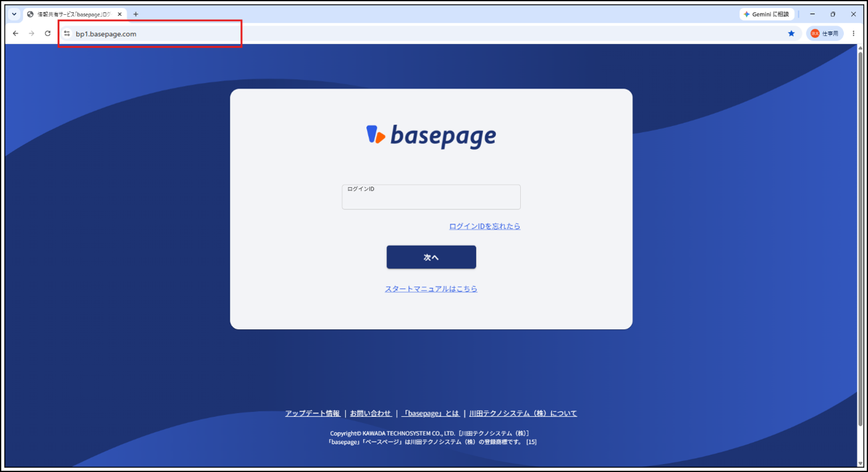868x472 pixels.
Task: Open the 「basepage」とは footer link
Action: pyautogui.click(x=431, y=413)
